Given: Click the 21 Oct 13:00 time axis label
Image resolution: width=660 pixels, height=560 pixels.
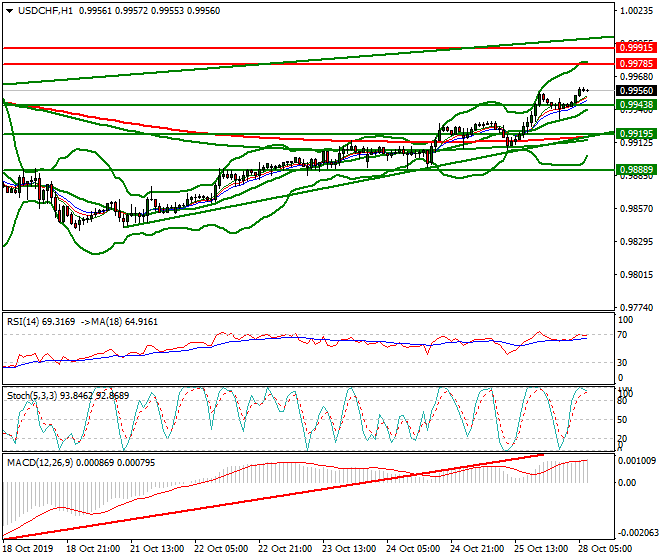Looking at the screenshot, I should click(157, 549).
